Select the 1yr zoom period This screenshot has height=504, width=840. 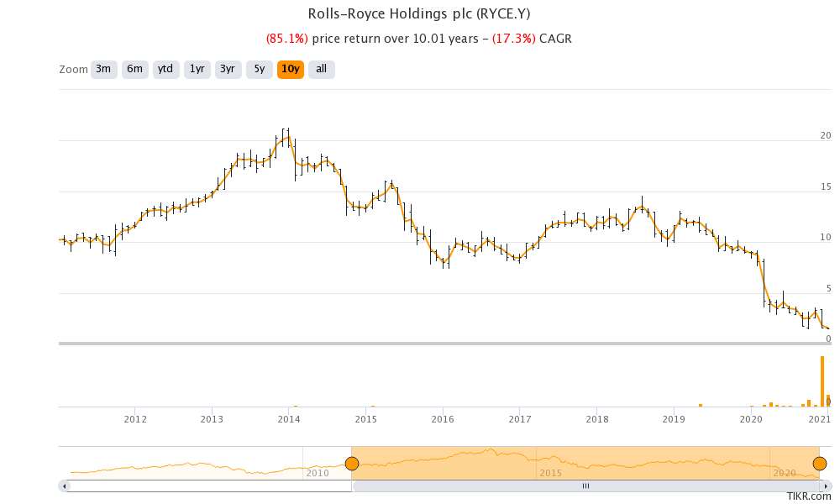[x=196, y=69]
